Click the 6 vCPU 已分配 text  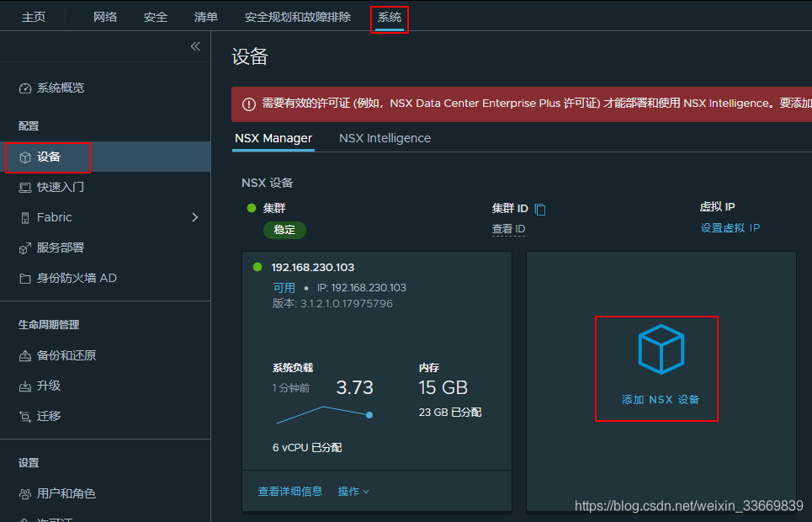(307, 448)
